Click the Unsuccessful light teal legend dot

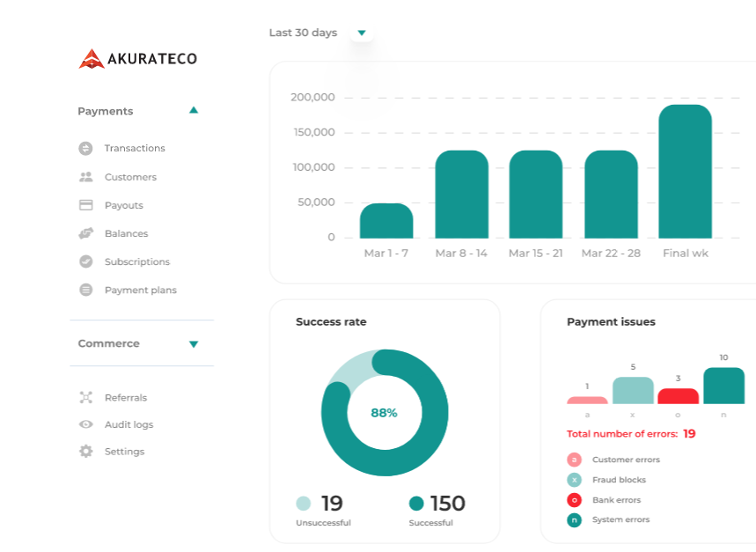tap(304, 504)
